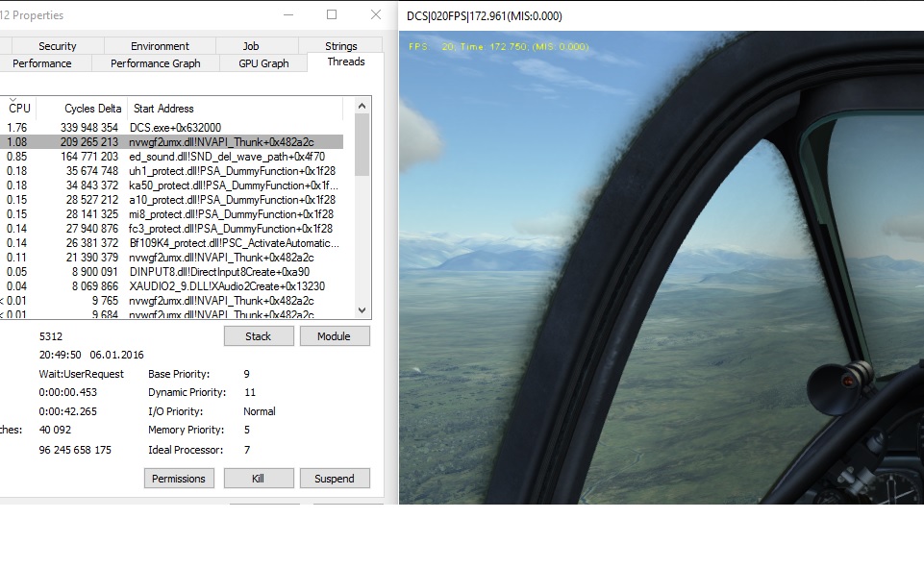Select the a10_protect.dll thread row
This screenshot has height=568, width=924.
tap(171, 200)
